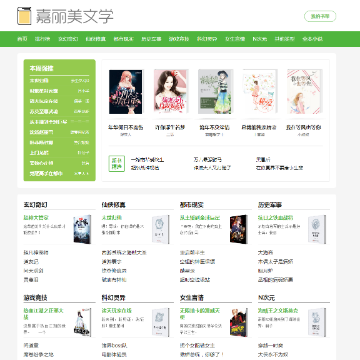
Task: Click the N次元 section heading
Action: [x=266, y=297]
